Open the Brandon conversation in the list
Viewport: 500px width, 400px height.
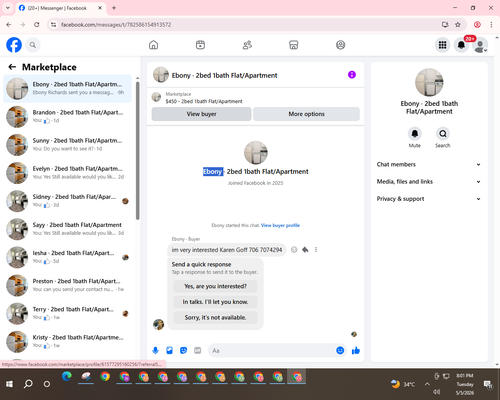(67, 117)
